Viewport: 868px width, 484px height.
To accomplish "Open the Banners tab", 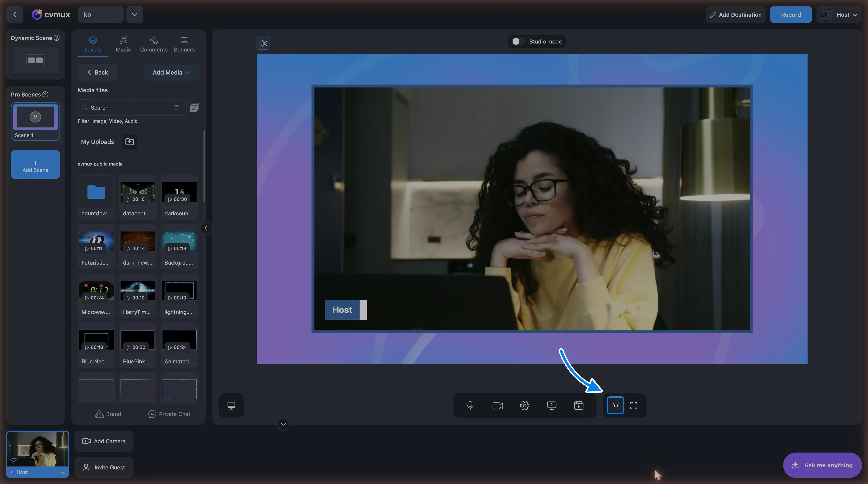I will click(184, 45).
